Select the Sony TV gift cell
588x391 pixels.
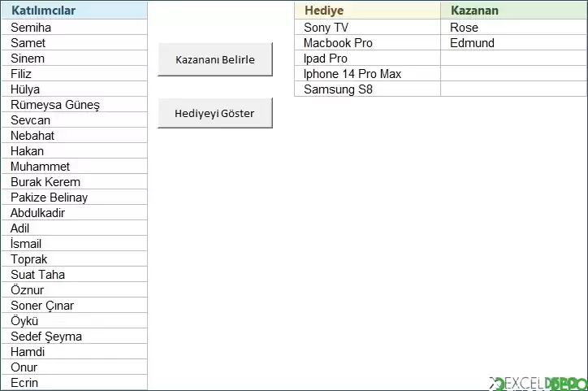(367, 27)
